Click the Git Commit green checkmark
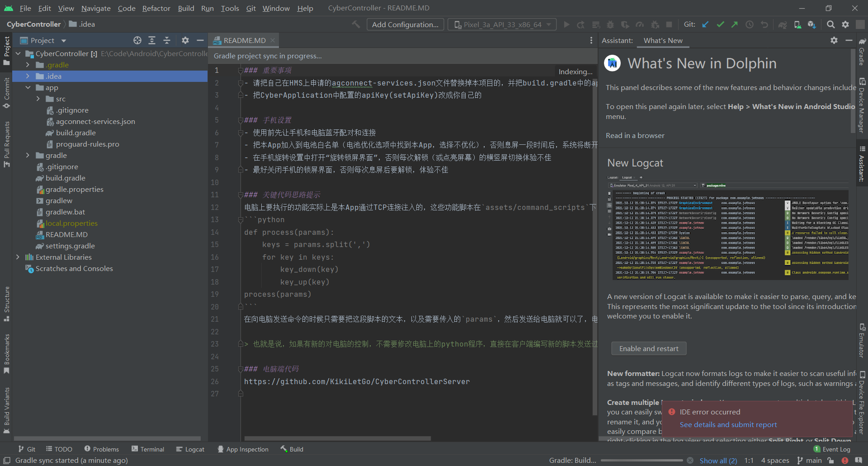The image size is (868, 466). pos(720,24)
